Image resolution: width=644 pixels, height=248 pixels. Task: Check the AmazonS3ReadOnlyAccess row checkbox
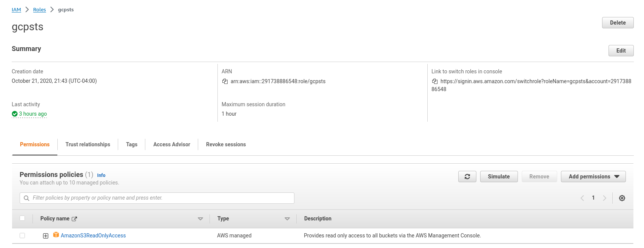tap(22, 236)
